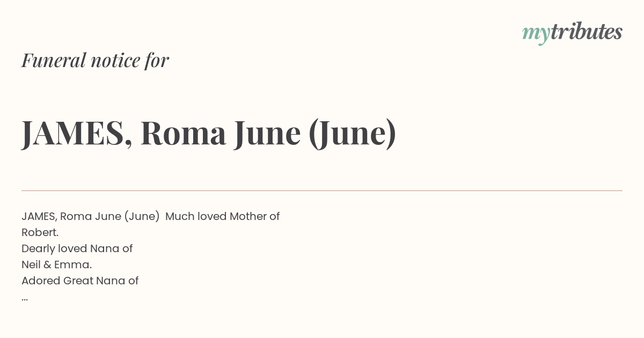Click small "JAMES, Roma June (June)" body text
644x338 pixels.
coord(90,217)
